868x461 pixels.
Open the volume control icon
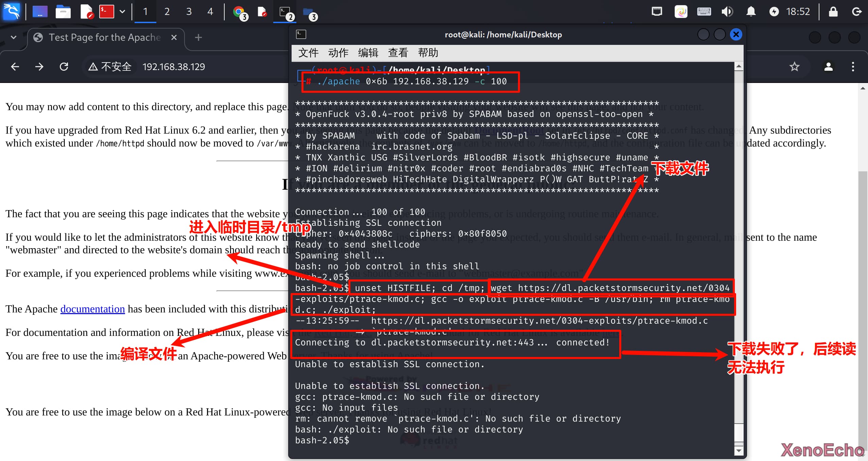tap(727, 12)
